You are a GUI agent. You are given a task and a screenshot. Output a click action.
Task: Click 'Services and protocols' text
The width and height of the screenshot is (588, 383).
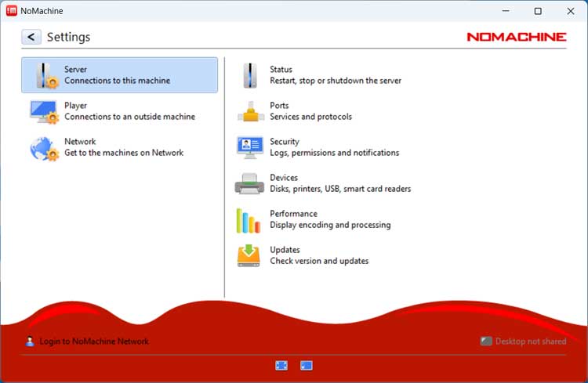[311, 117]
